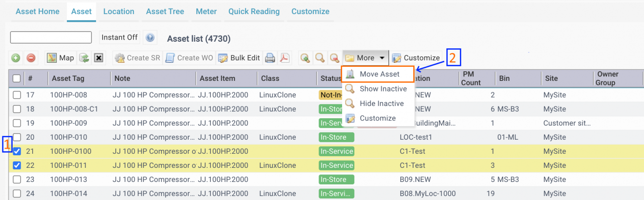This screenshot has width=644, height=200.
Task: Click the Instant Off button
Action: [120, 38]
